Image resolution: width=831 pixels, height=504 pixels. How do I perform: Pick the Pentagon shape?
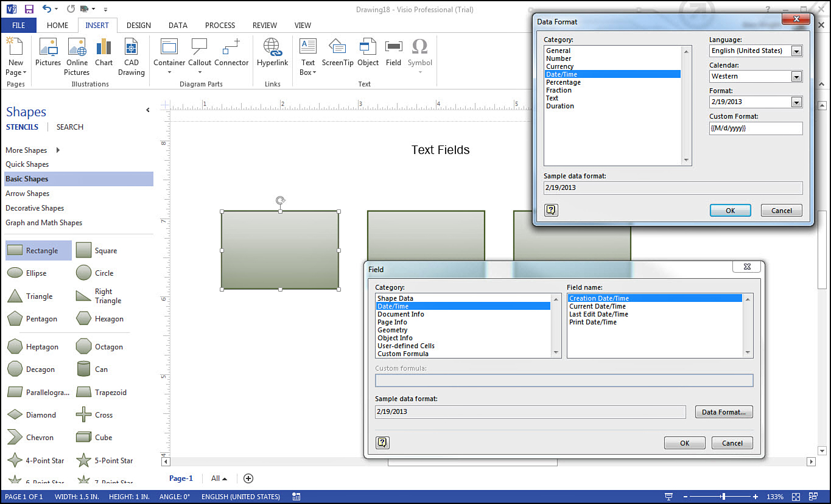32,319
